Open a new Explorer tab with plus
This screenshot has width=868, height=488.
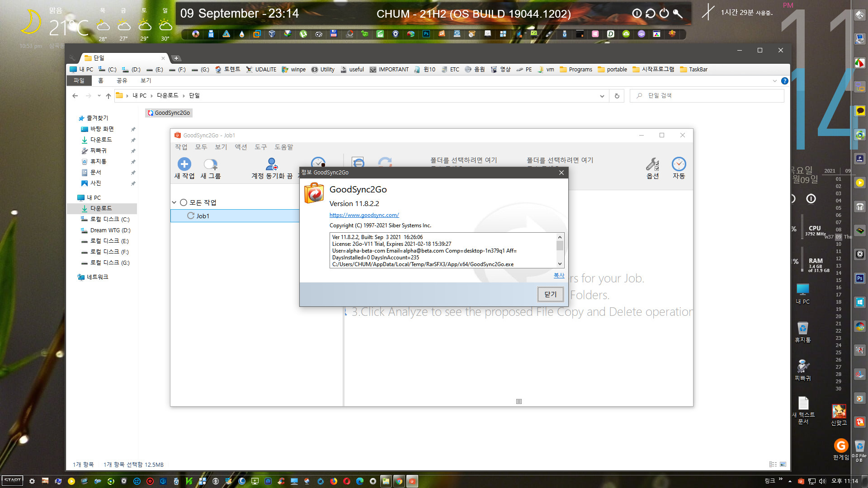click(176, 58)
